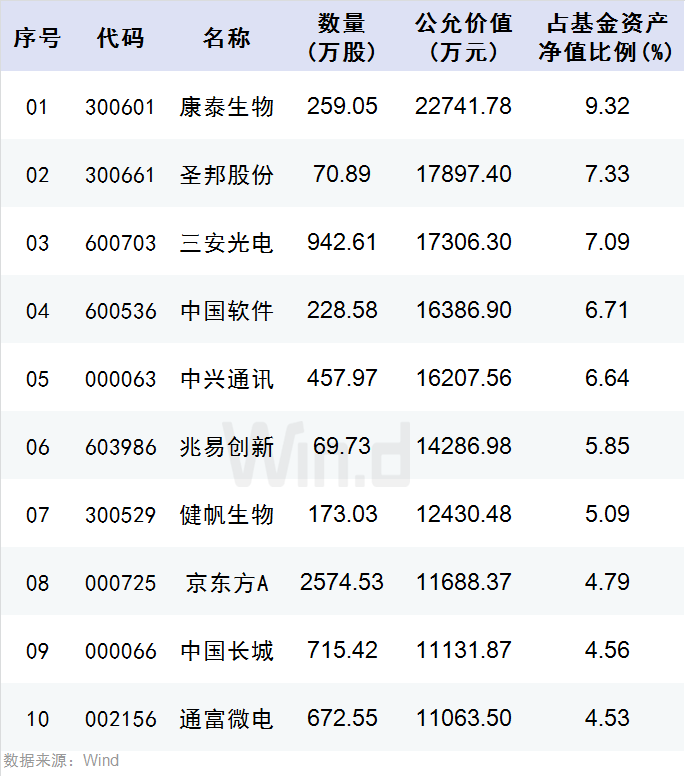Screen dimensions: 685x776
Task: Select the name 康泰生物
Action: tap(227, 107)
